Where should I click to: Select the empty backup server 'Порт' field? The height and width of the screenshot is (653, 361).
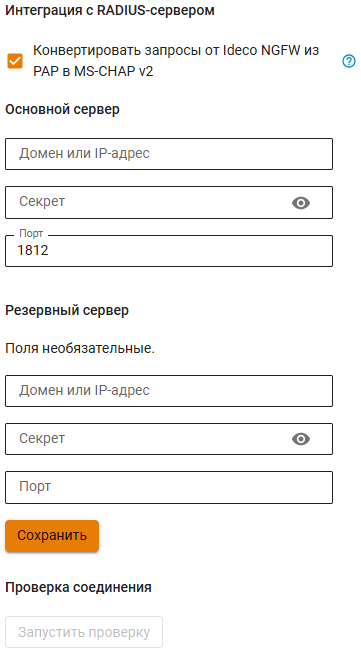(x=169, y=487)
